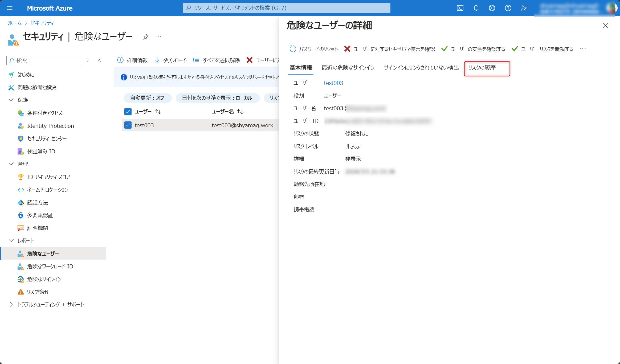Collapse the 管理 section
The width and height of the screenshot is (620, 364).
[11, 164]
